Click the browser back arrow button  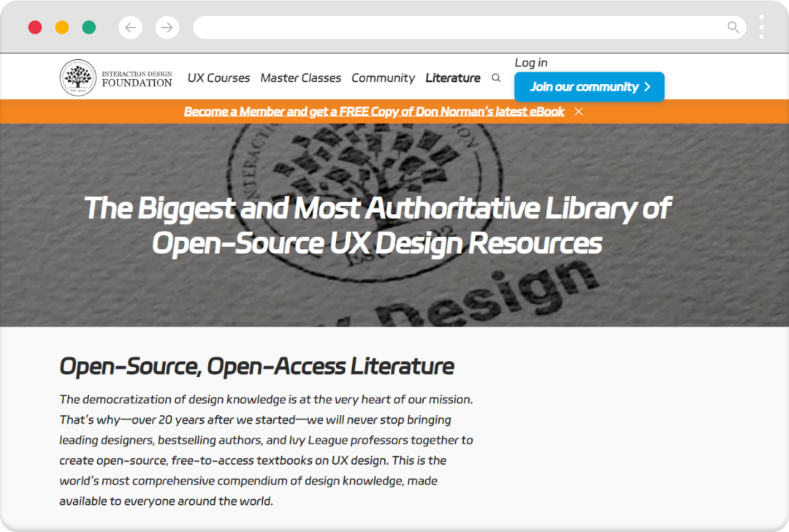coord(130,27)
